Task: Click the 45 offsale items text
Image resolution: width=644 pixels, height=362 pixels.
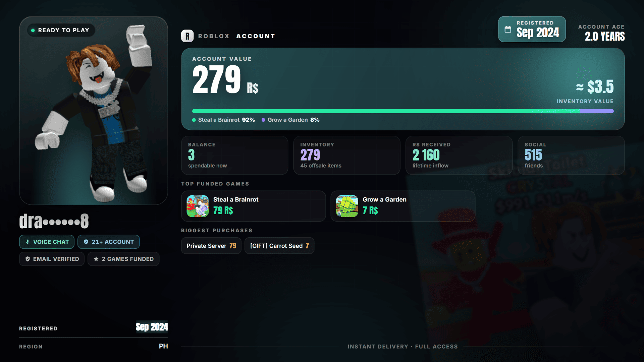Action: coord(321,166)
